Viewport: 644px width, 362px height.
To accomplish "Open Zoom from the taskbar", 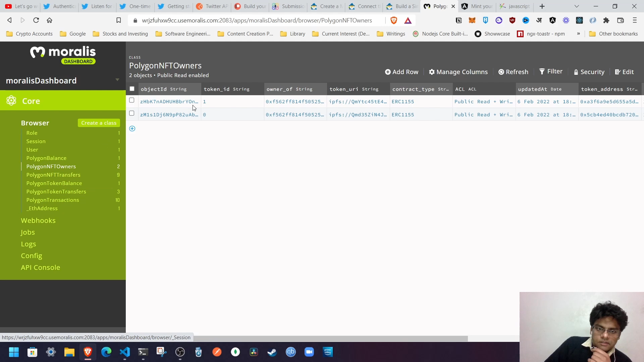I will click(x=309, y=352).
